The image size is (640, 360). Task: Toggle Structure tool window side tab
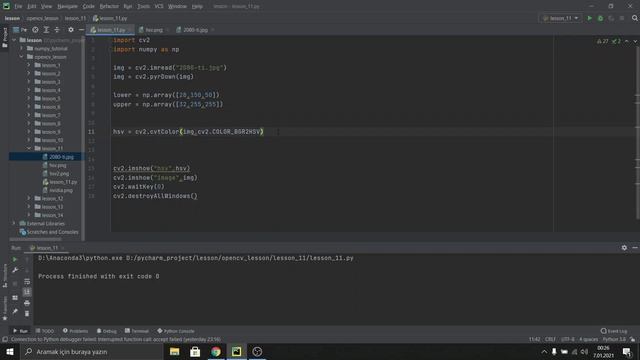(x=5, y=275)
